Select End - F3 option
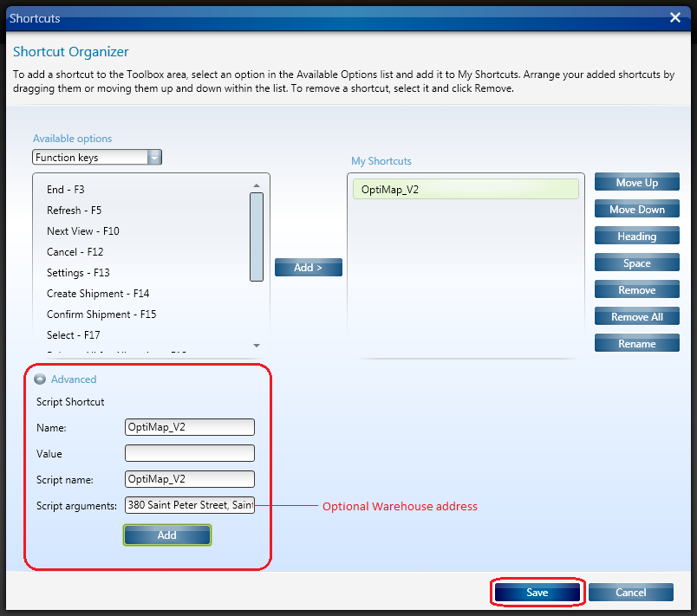The width and height of the screenshot is (697, 616). point(66,190)
